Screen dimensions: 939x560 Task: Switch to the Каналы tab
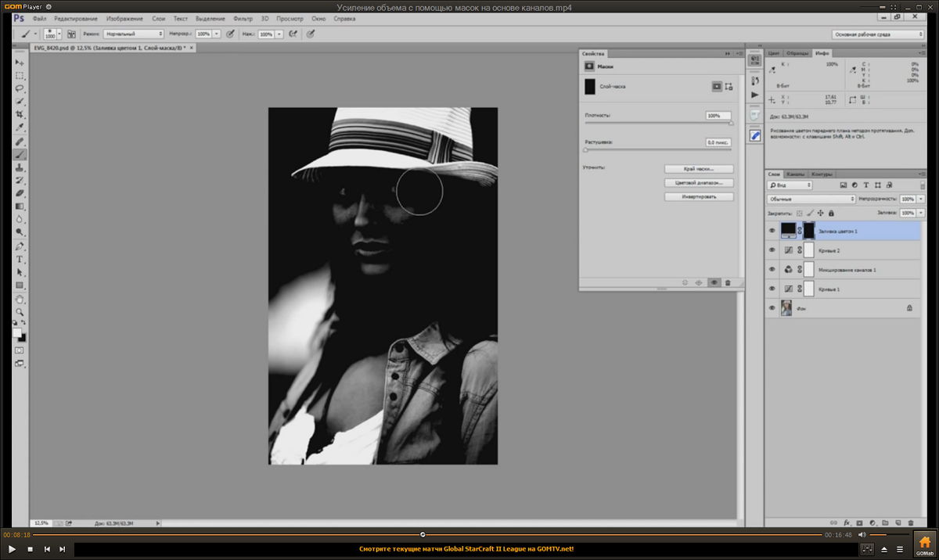point(795,174)
